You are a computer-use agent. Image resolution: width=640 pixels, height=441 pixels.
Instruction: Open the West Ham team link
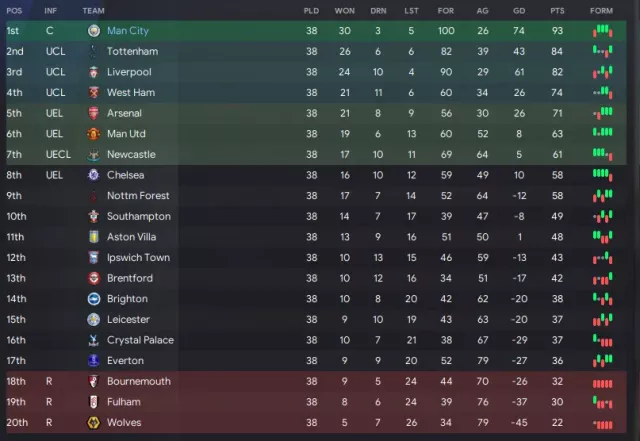click(x=131, y=93)
